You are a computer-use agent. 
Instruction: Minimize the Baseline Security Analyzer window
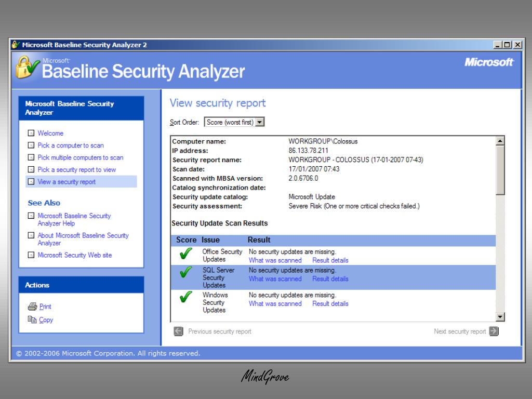(497, 45)
